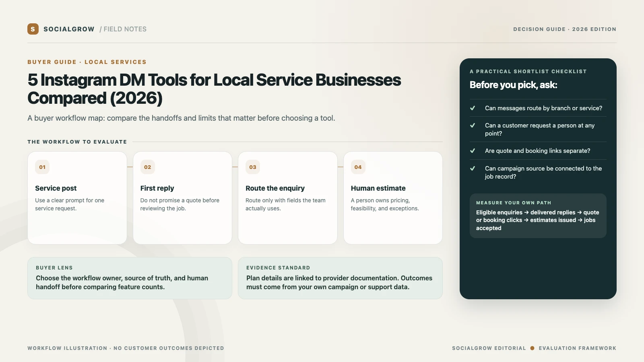This screenshot has height=362, width=644.
Task: Click 'Use a clear prompt for one service request.'
Action: (x=70, y=204)
